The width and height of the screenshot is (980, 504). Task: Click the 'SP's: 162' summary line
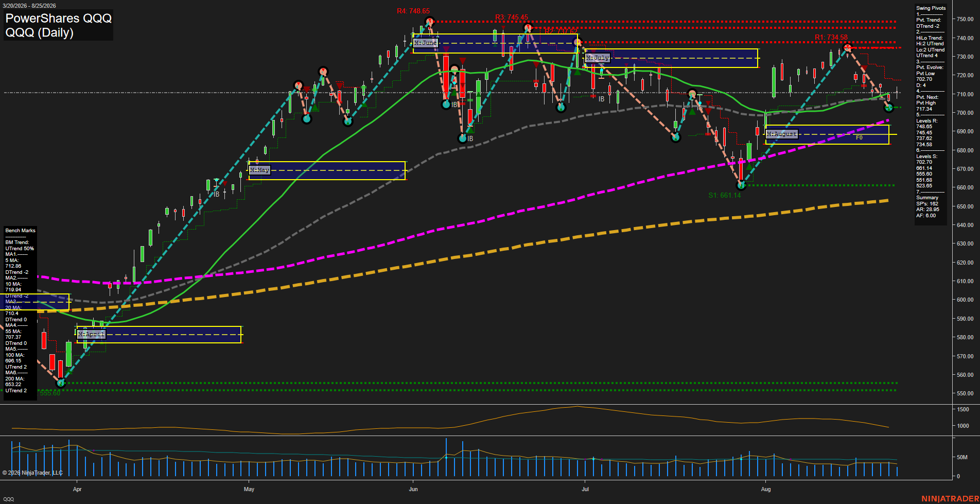(x=927, y=204)
